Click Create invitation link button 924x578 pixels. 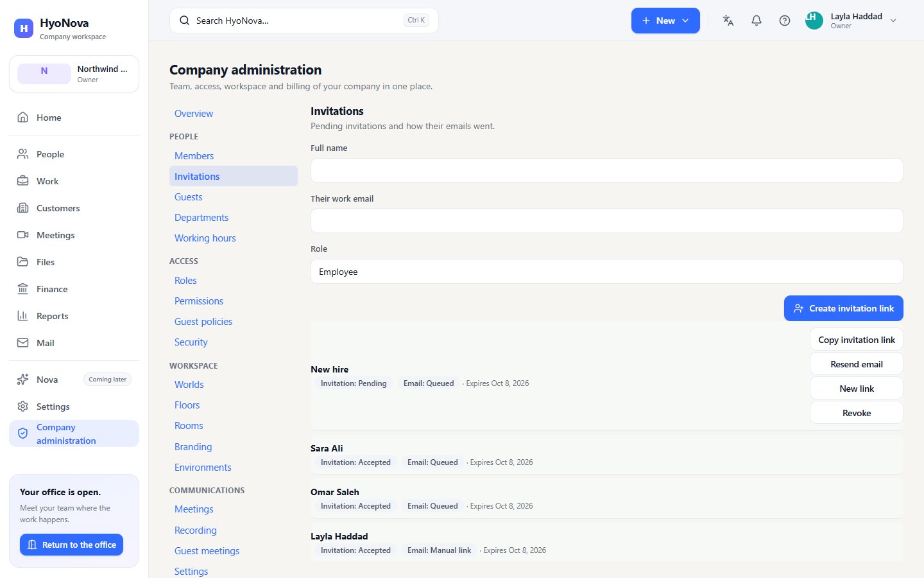click(x=844, y=308)
